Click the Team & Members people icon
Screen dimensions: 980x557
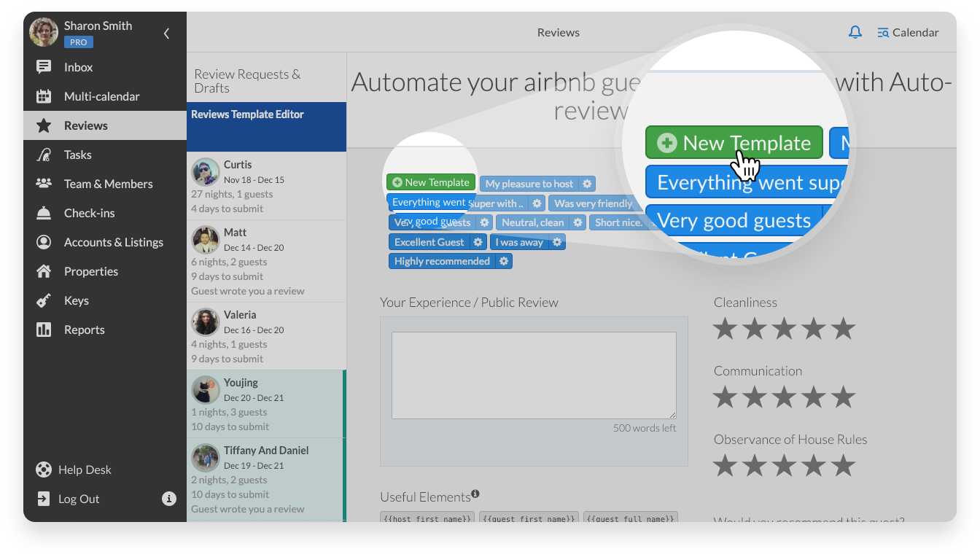[x=44, y=184]
